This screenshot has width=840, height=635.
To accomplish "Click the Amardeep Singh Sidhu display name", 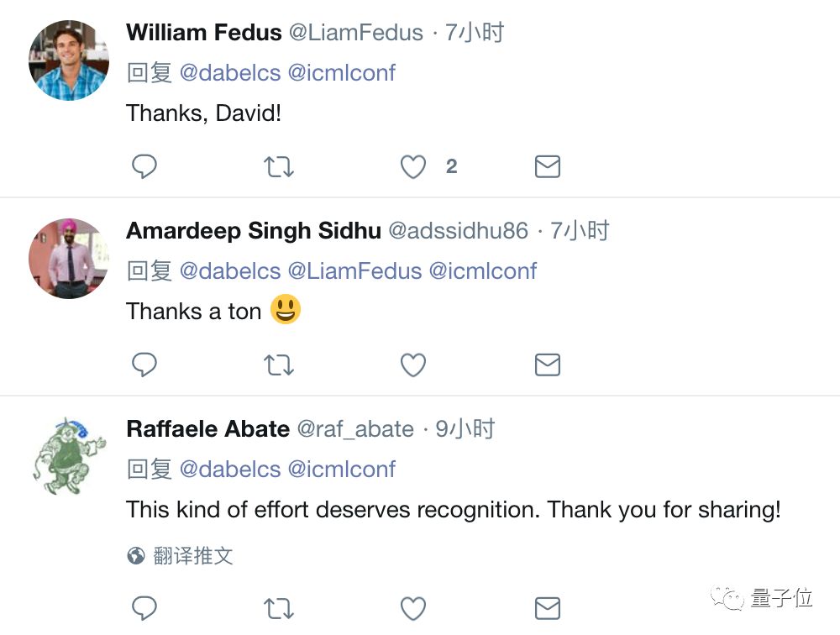I will click(254, 231).
